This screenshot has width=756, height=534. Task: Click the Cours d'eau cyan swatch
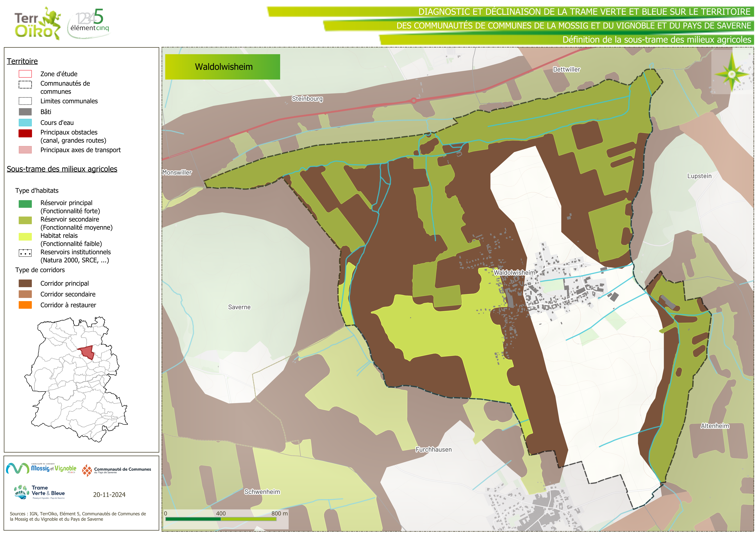(25, 123)
